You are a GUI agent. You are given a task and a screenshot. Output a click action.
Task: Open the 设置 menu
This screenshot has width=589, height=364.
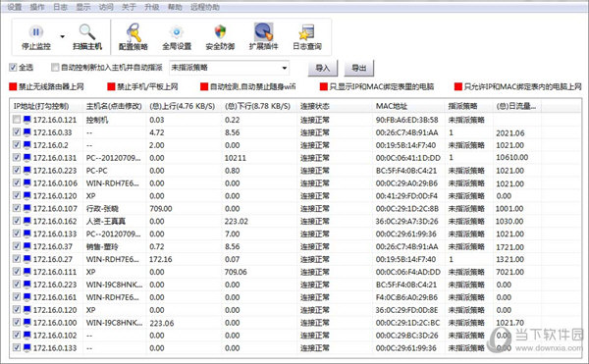(x=15, y=7)
